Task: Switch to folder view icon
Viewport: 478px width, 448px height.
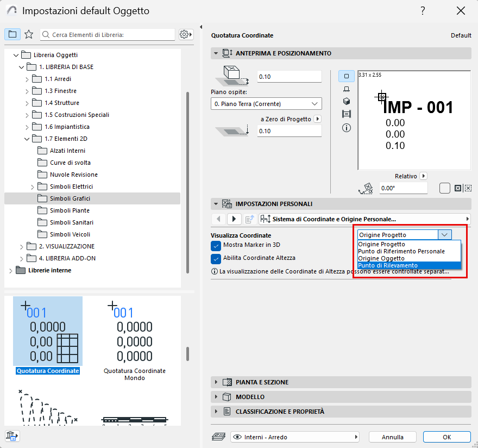Action: (12, 34)
